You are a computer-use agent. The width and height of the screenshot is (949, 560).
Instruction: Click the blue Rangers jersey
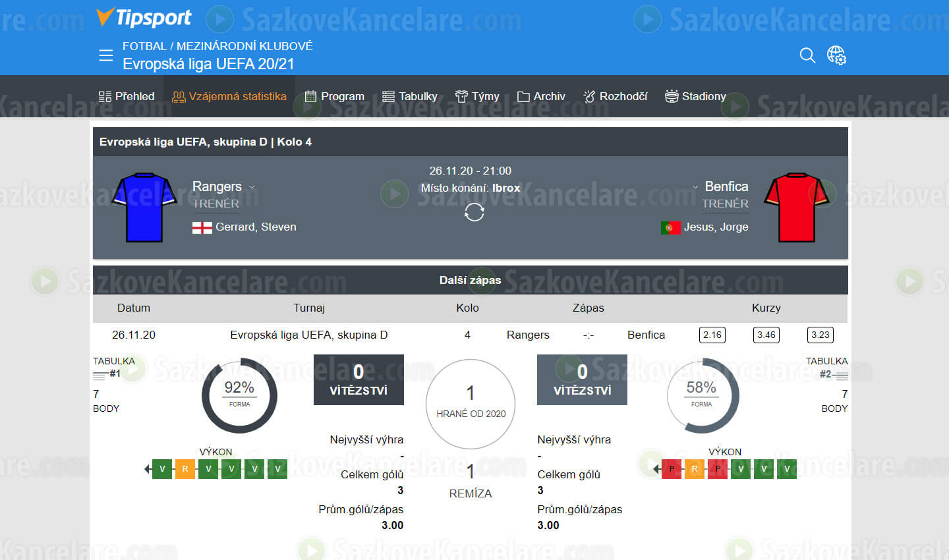(x=144, y=208)
